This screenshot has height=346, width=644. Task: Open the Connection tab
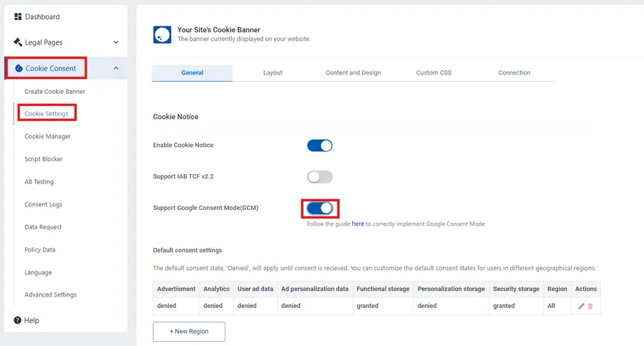(514, 73)
